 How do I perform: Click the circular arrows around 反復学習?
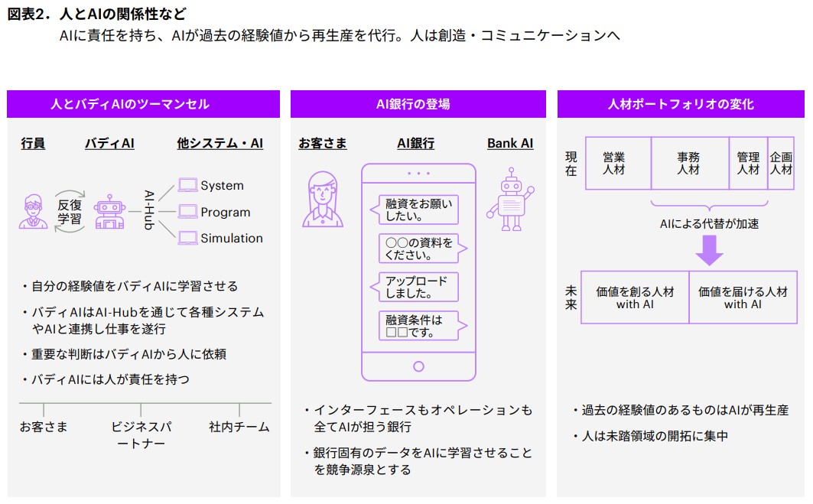70,212
